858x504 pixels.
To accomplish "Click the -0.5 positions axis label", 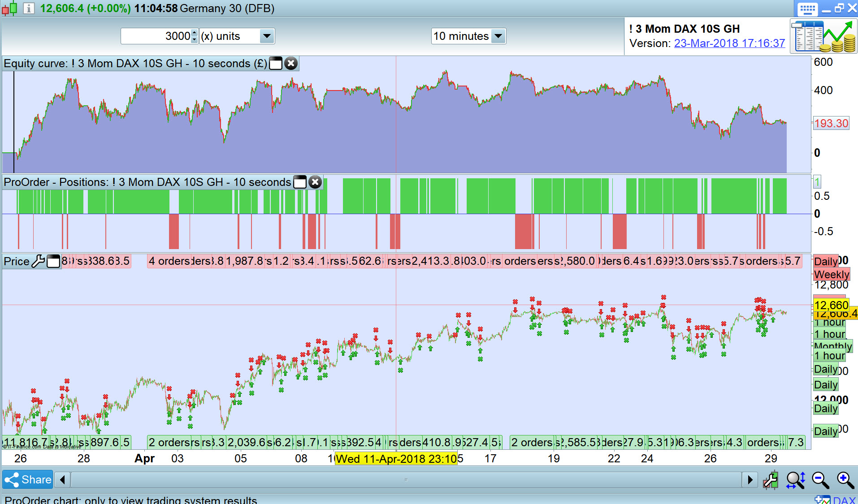I will coord(824,232).
